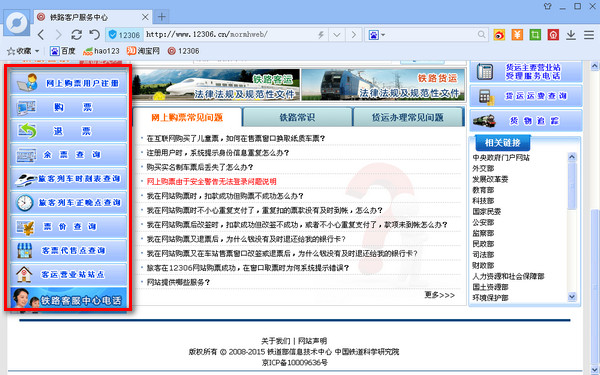Image resolution: width=600 pixels, height=375 pixels.
Task: Open 铁路货运 法律法规 banner image
Action: 383,85
